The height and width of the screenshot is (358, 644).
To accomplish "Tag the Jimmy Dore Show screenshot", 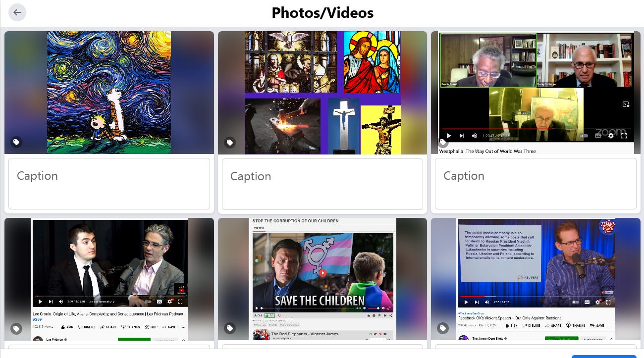I will (443, 328).
